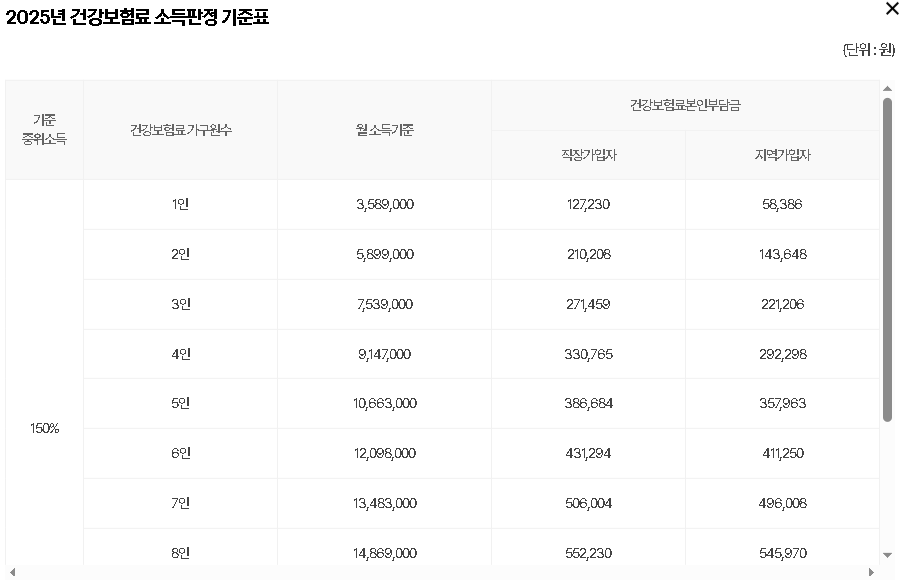Click the 지역가입자 sub-header

click(784, 155)
